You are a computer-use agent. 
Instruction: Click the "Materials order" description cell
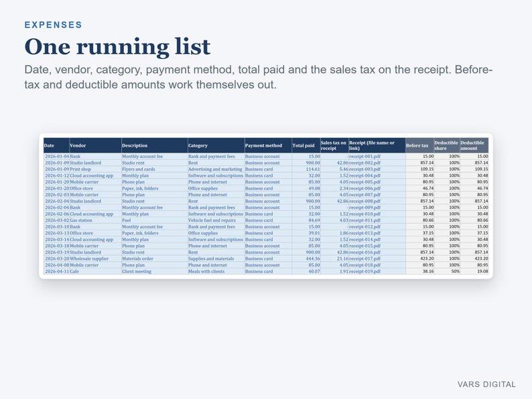pos(154,258)
